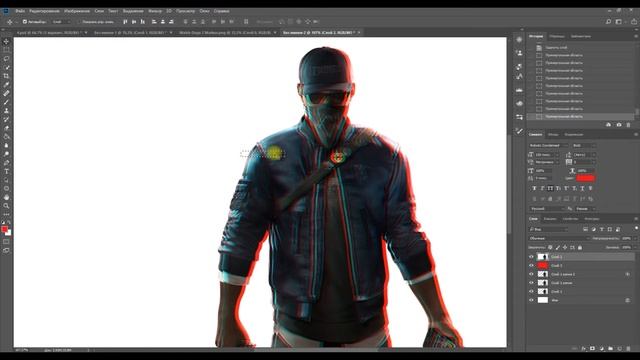Toggle visibility of Слой 1 копия
The image size is (640, 360).
pos(531,282)
